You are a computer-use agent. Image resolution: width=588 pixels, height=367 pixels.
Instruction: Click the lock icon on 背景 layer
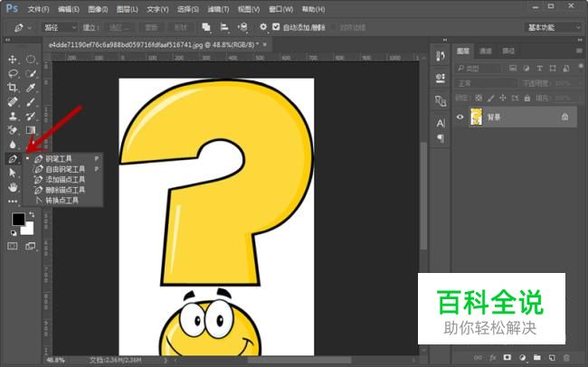[x=564, y=117]
